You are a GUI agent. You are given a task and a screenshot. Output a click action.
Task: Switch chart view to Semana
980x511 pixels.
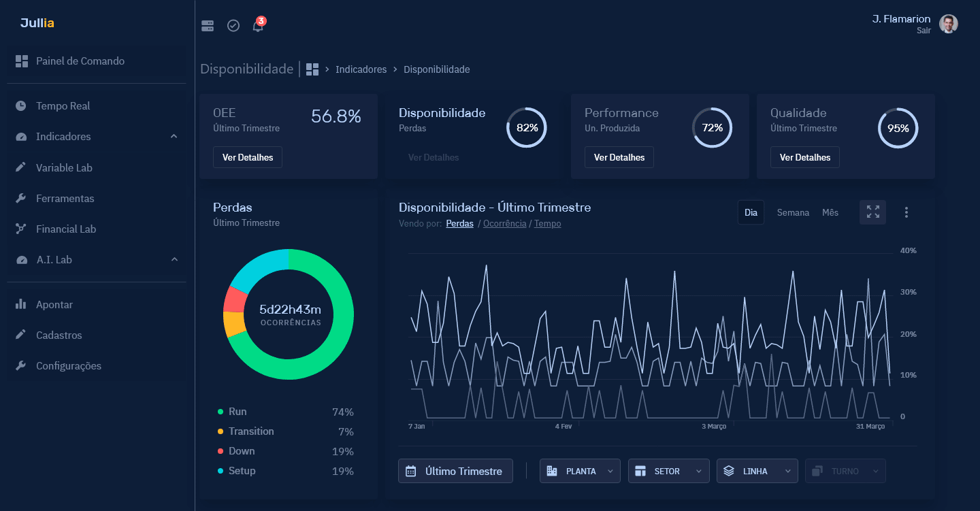pos(793,212)
